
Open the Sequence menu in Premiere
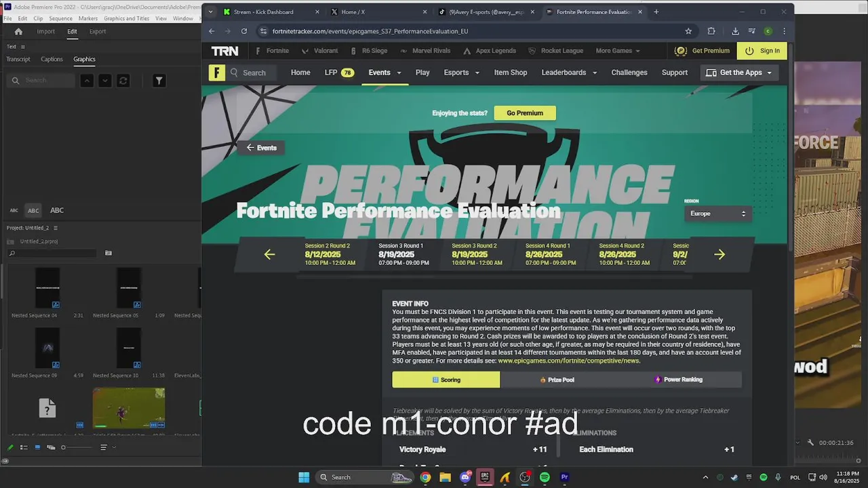[61, 18]
